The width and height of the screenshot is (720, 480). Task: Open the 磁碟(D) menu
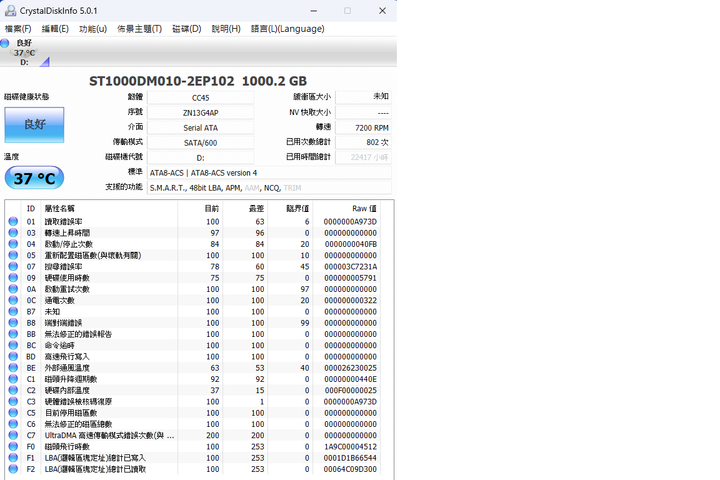(186, 29)
